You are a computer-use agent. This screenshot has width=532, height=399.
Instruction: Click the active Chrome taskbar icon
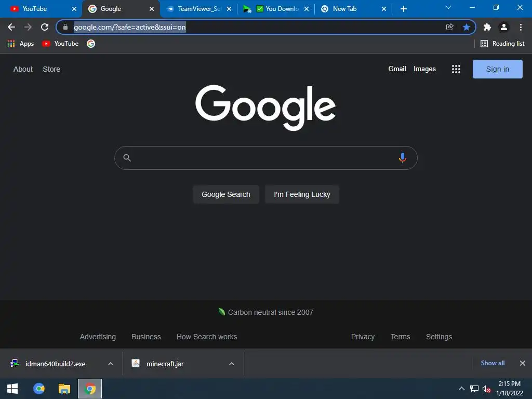tap(90, 389)
